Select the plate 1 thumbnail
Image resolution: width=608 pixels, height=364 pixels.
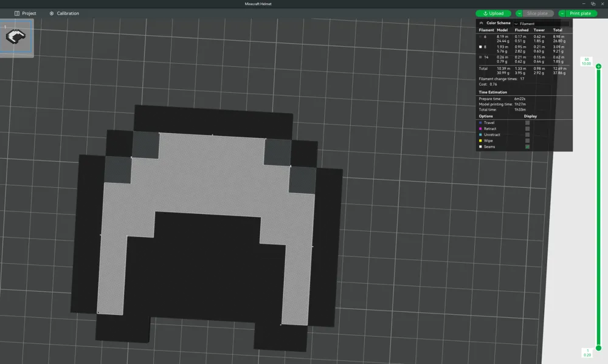click(16, 38)
